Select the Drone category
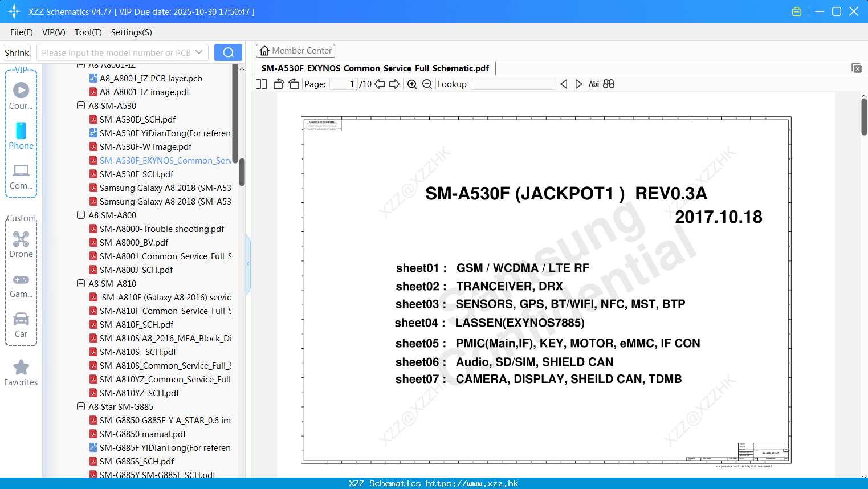The width and height of the screenshot is (868, 489). coord(21,244)
